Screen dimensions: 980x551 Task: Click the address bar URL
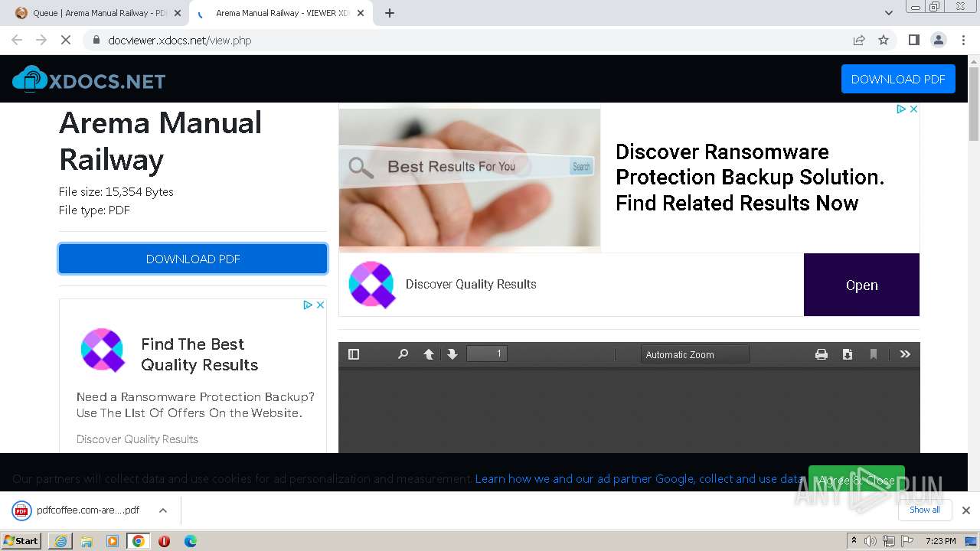180,41
